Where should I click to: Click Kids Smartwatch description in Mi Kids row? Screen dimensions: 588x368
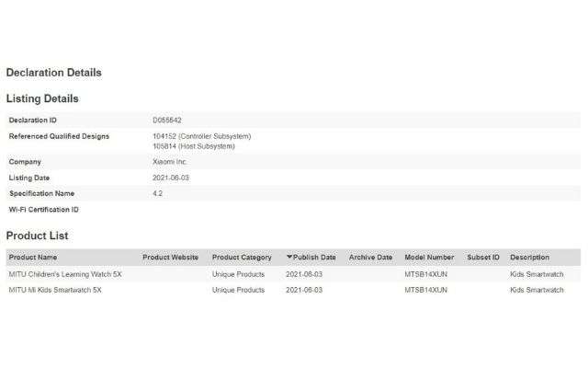[x=537, y=290]
